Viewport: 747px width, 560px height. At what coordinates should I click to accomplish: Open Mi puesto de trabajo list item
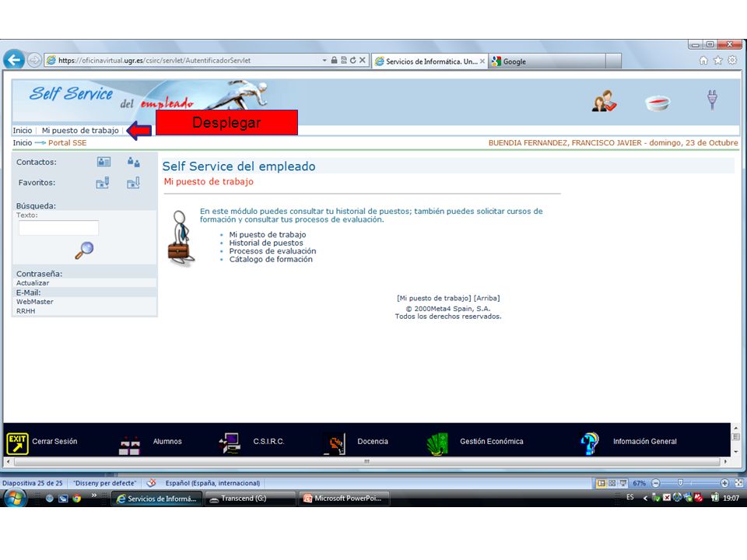pyautogui.click(x=267, y=235)
